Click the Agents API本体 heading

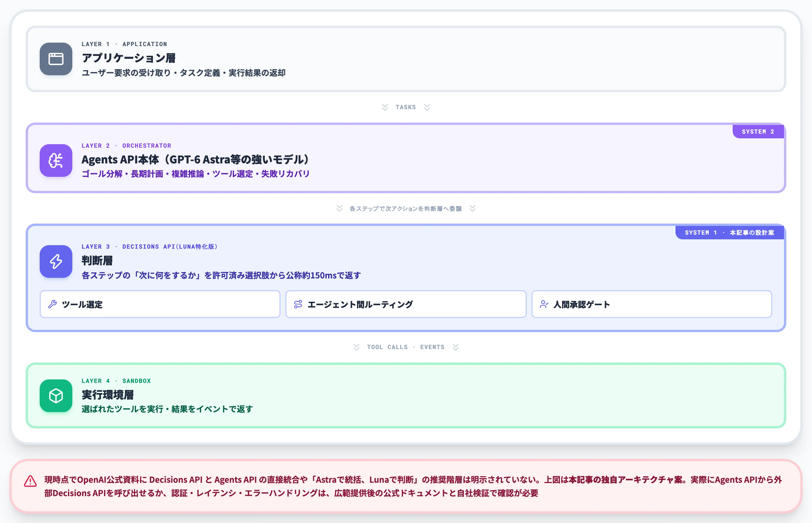pyautogui.click(x=195, y=159)
